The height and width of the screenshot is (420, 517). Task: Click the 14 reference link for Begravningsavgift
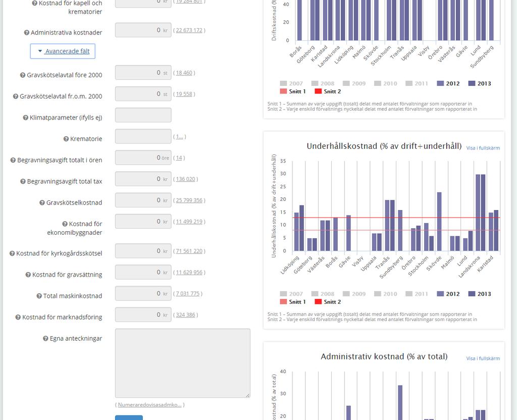179,158
